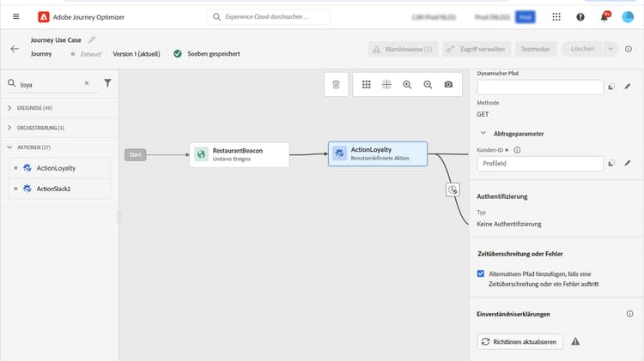The height and width of the screenshot is (361, 644).
Task: Click the Adobe Journey Optimizer logo
Action: (x=44, y=17)
